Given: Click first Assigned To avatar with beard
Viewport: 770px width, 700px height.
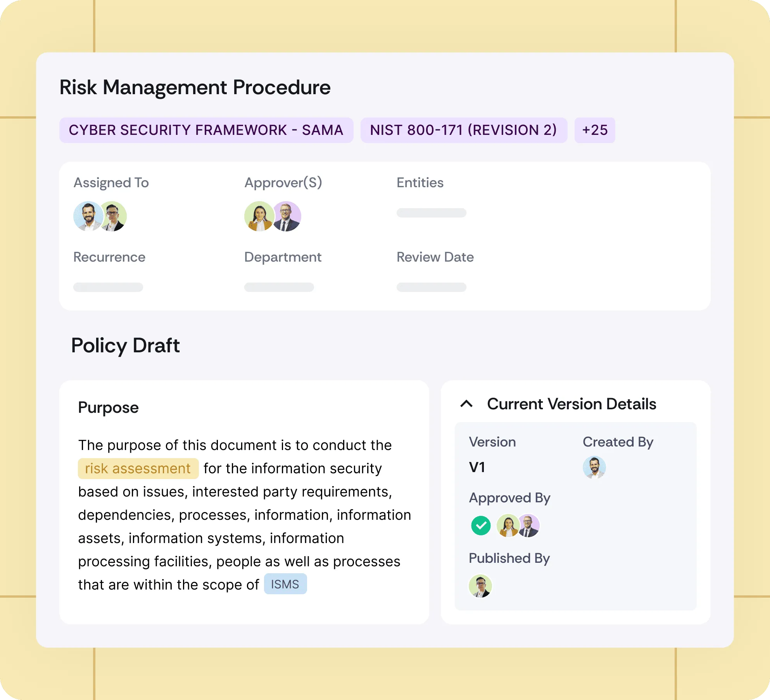Looking at the screenshot, I should [88, 216].
